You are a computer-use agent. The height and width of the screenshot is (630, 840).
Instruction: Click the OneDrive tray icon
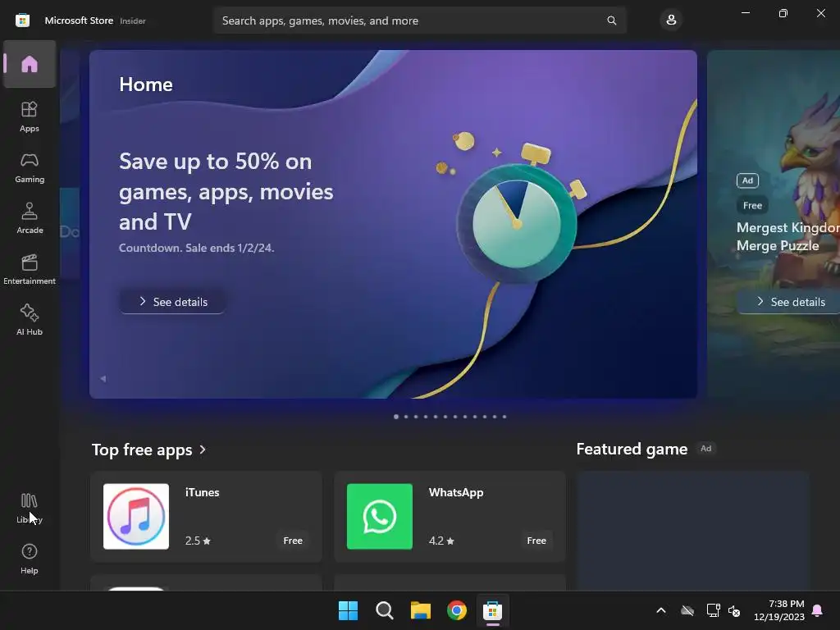(687, 610)
